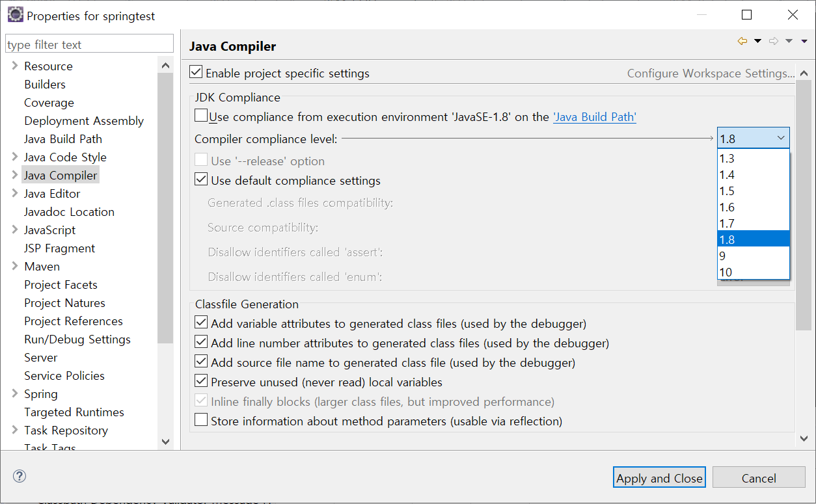The image size is (816, 504).
Task: Click left tree scrollbar down arrow
Action: (x=165, y=441)
